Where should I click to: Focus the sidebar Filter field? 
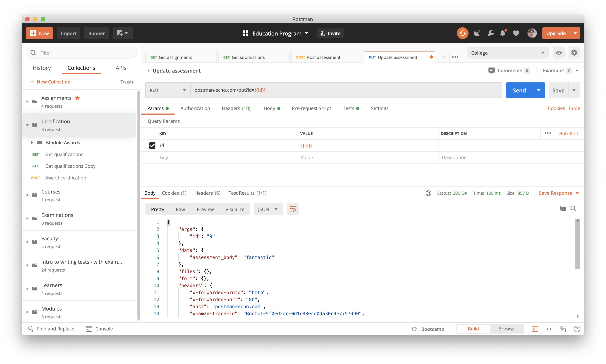pos(81,53)
